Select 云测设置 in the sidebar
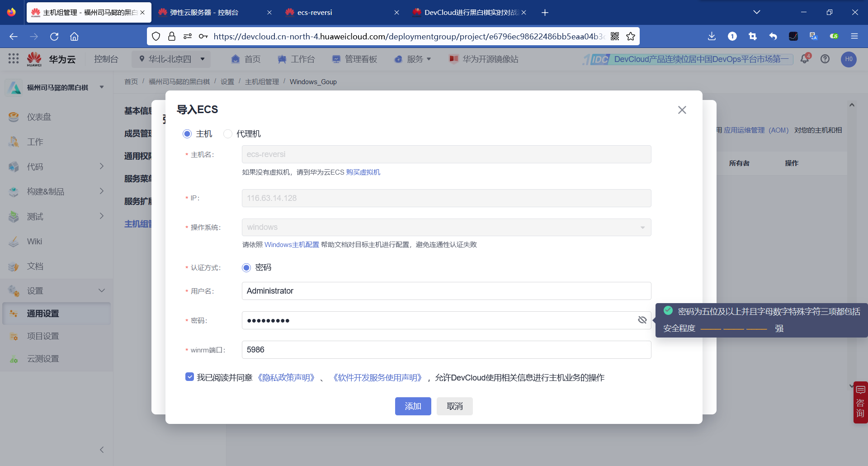 (x=43, y=359)
